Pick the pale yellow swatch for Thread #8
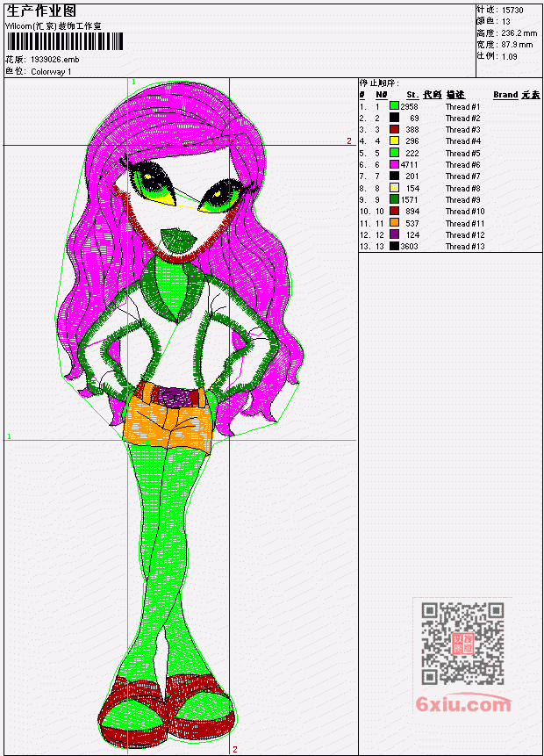544x756 pixels. click(x=394, y=188)
